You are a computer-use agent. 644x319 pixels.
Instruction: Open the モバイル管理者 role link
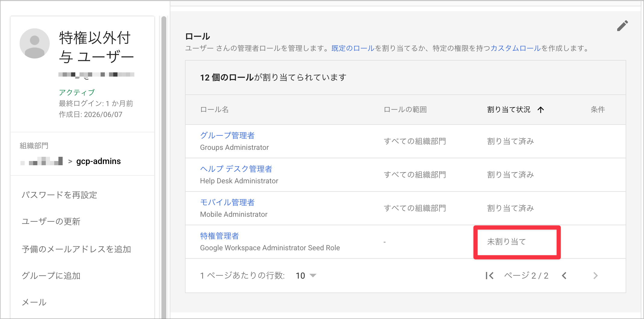(x=227, y=202)
